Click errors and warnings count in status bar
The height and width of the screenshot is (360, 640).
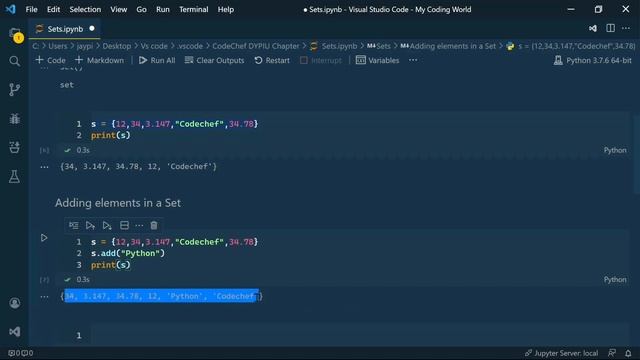[20, 353]
